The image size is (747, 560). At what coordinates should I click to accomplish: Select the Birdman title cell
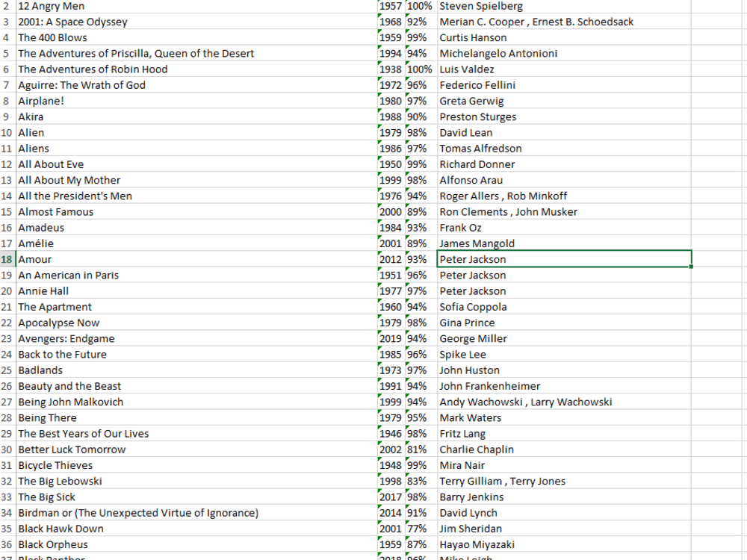(196, 512)
